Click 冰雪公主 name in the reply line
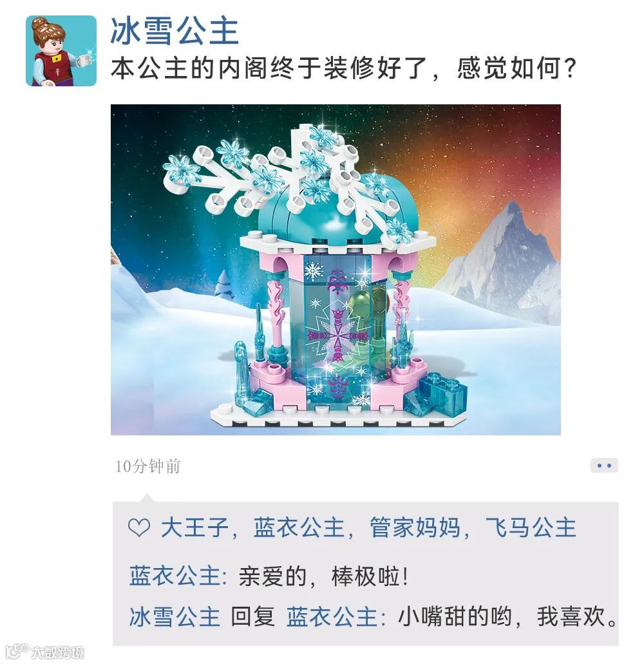The width and height of the screenshot is (644, 664). pos(175,616)
